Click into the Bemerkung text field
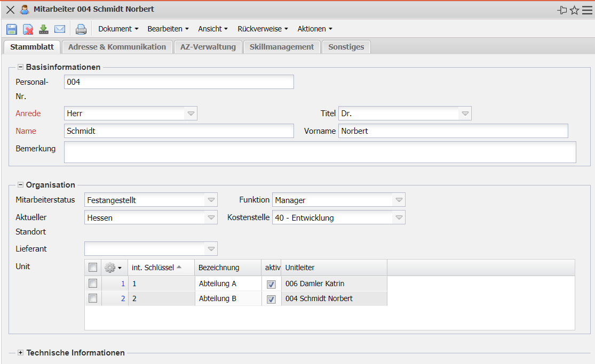Viewport: 595px width, 364px height. (x=320, y=152)
